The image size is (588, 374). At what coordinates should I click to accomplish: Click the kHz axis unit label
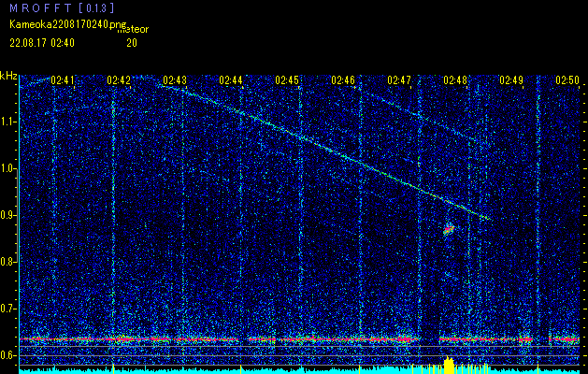click(x=8, y=76)
